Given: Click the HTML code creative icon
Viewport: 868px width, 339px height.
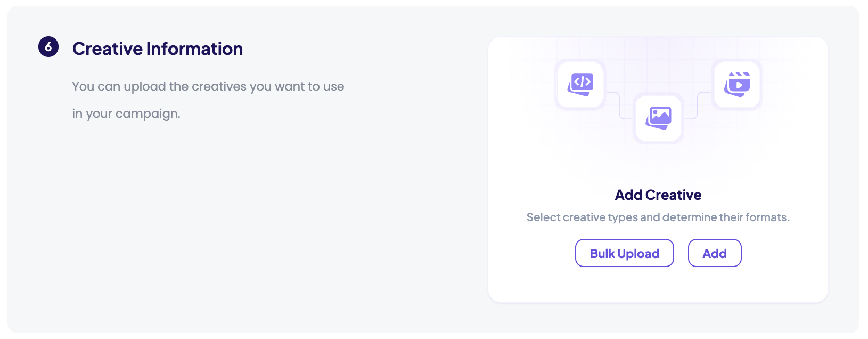Looking at the screenshot, I should [x=580, y=84].
